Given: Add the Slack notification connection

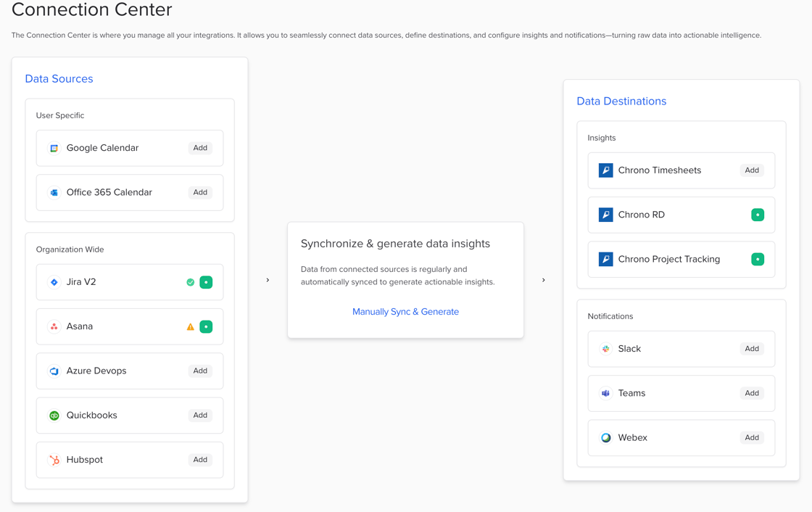Looking at the screenshot, I should click(752, 349).
